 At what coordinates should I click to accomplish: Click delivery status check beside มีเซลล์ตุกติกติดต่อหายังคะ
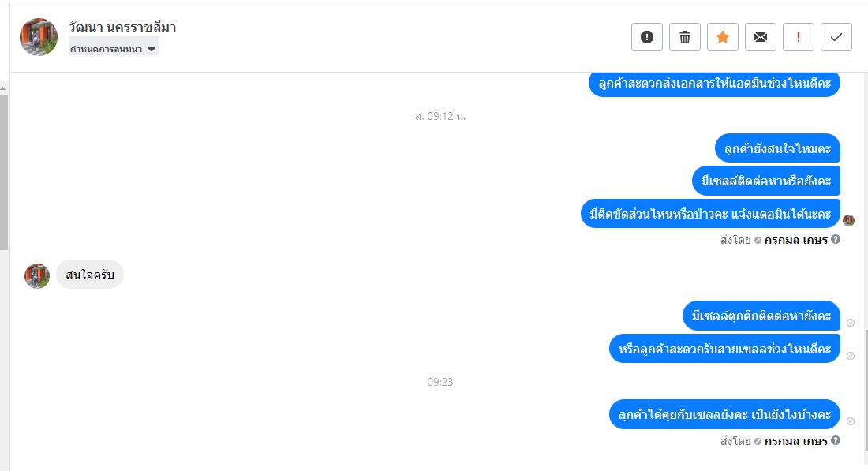(851, 323)
